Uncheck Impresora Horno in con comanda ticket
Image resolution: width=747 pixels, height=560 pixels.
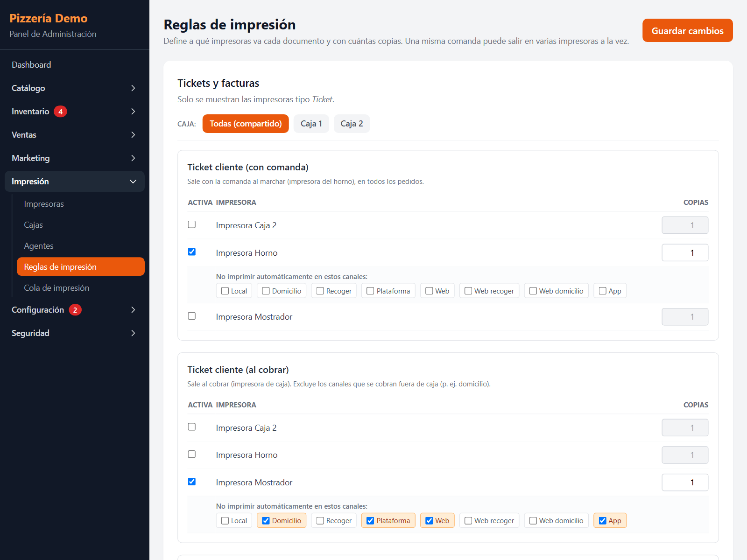click(192, 252)
